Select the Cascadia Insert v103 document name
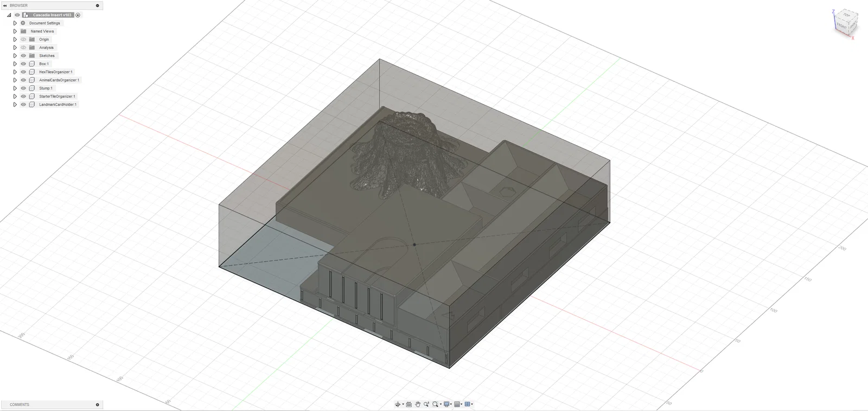 point(52,15)
